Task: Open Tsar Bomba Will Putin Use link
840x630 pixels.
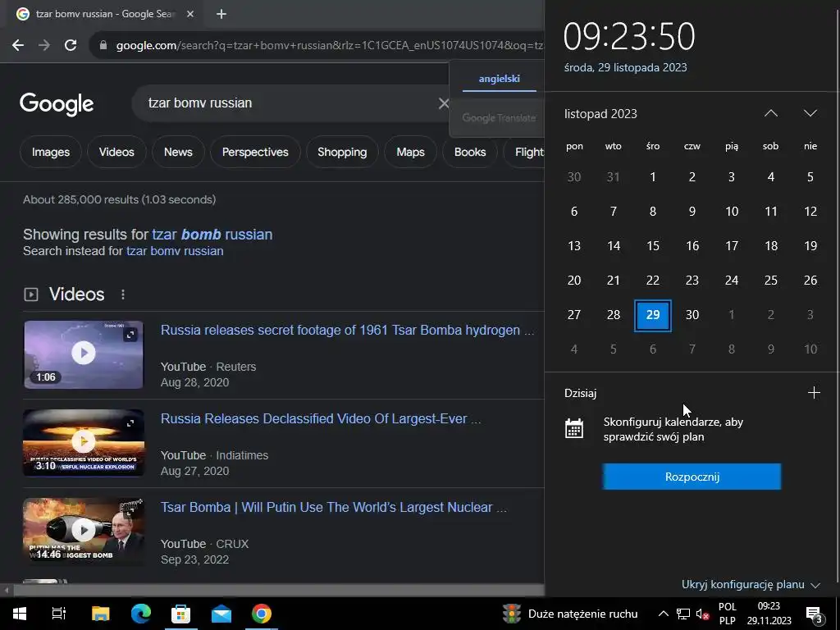Action: pos(333,507)
